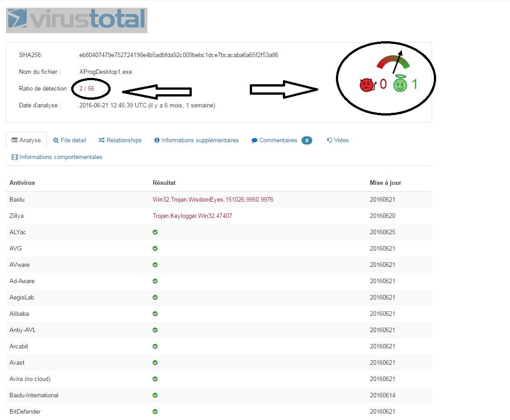Click the green check for ALYac
The height and width of the screenshot is (420, 510).
[155, 232]
